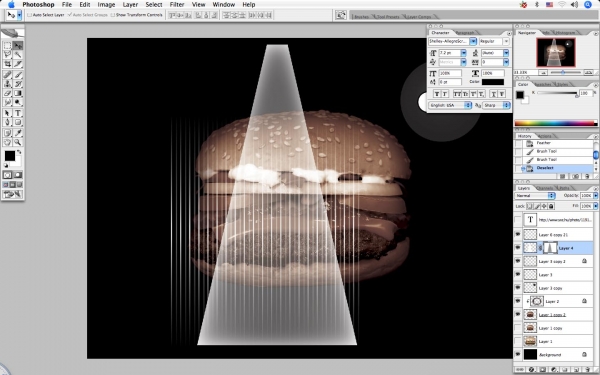Screen dimensions: 600x375
Task: Select the Healing Brush tool
Action: (x=7, y=75)
